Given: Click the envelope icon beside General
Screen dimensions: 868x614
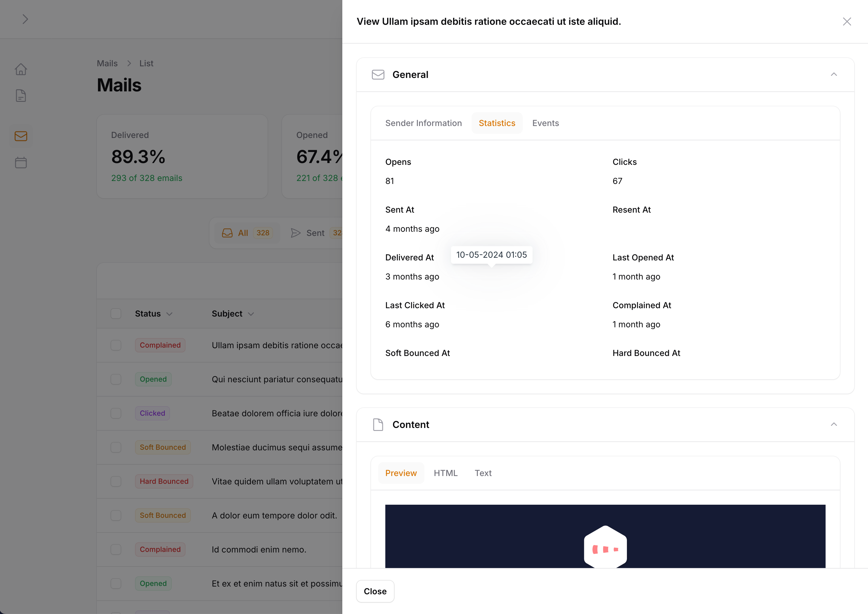Looking at the screenshot, I should [378, 74].
